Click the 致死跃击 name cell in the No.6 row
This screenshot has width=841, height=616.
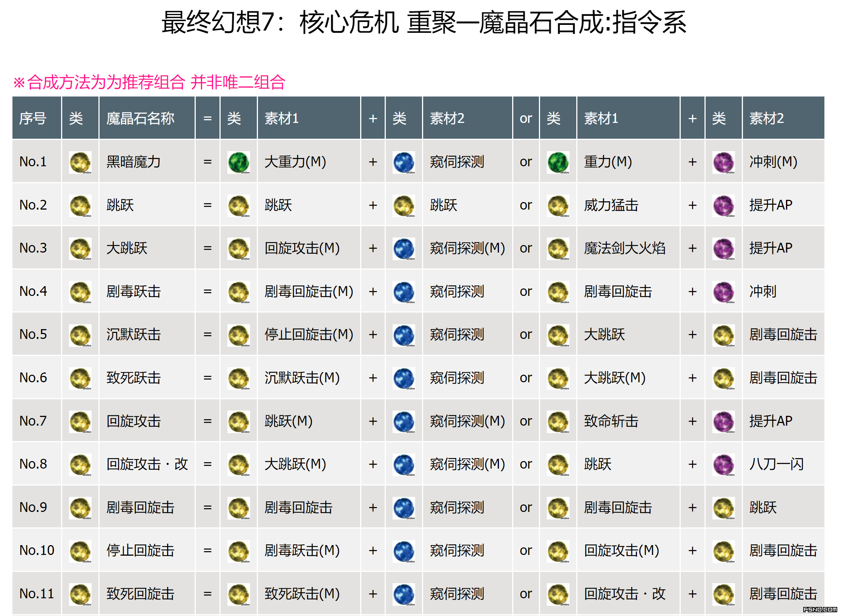[x=147, y=377]
